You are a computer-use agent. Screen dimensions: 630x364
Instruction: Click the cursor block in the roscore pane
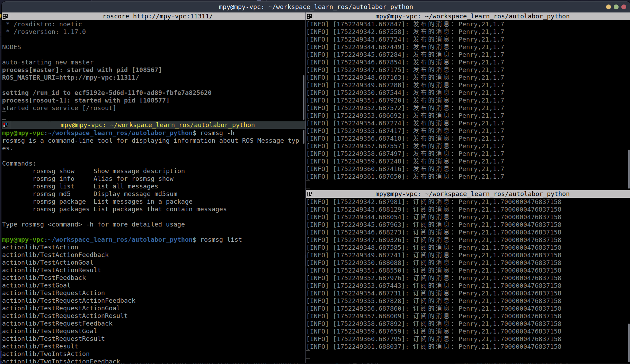point(4,116)
